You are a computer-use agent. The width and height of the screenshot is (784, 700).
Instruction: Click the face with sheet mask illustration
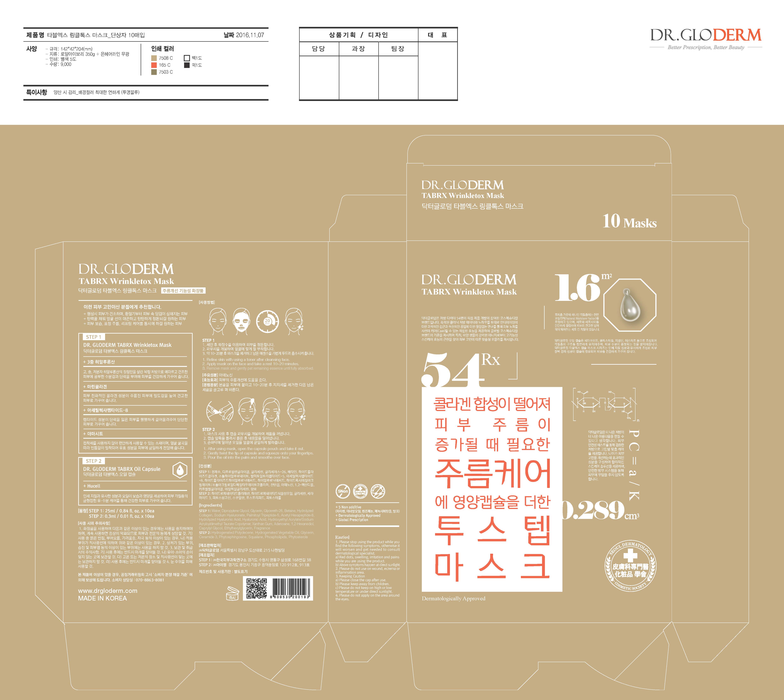click(241, 321)
